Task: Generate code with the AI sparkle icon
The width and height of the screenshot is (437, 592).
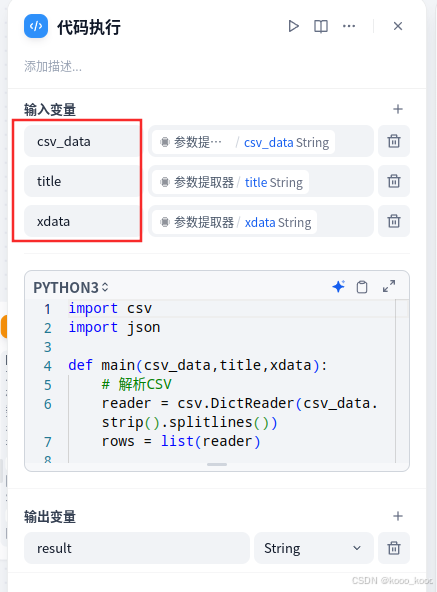Action: click(338, 287)
